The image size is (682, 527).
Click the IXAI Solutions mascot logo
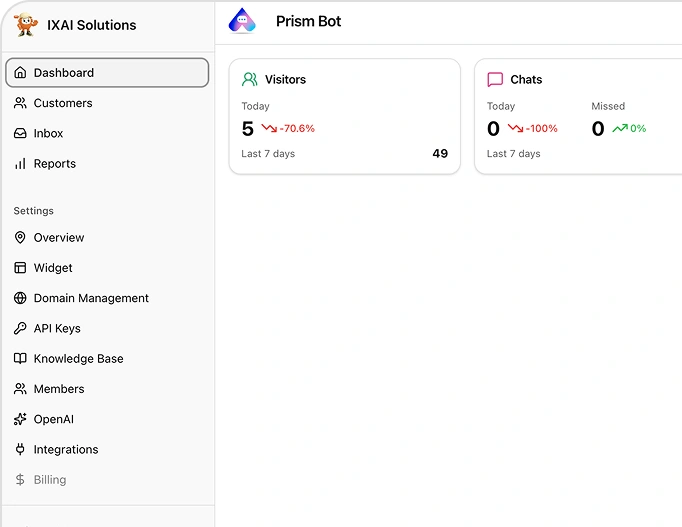25,24
